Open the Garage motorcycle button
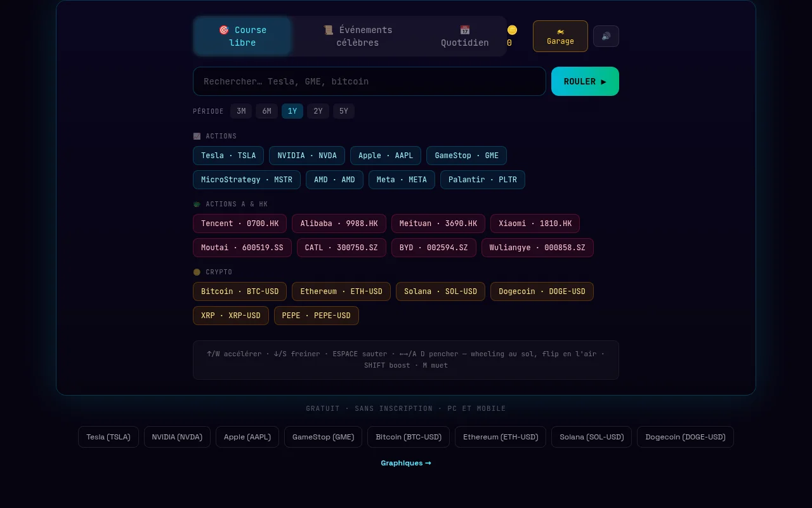The width and height of the screenshot is (812, 508). 560,36
